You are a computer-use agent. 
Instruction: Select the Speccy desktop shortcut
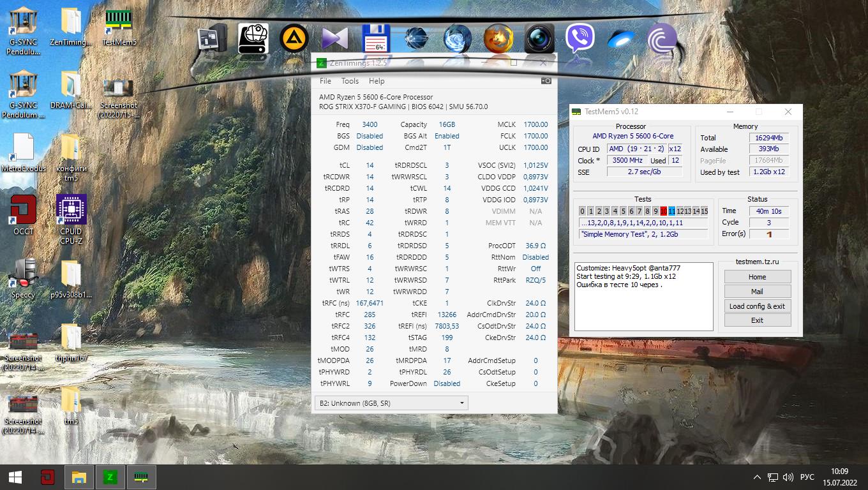coord(24,279)
